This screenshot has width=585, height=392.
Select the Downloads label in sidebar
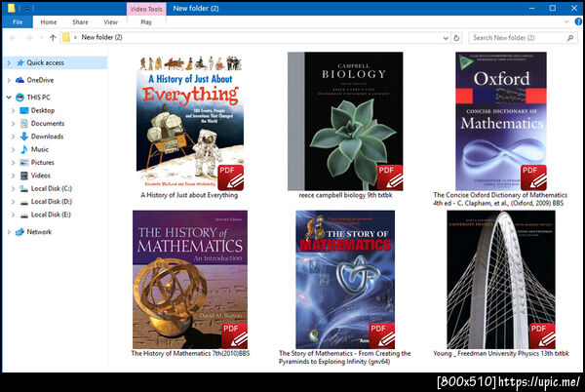point(48,137)
